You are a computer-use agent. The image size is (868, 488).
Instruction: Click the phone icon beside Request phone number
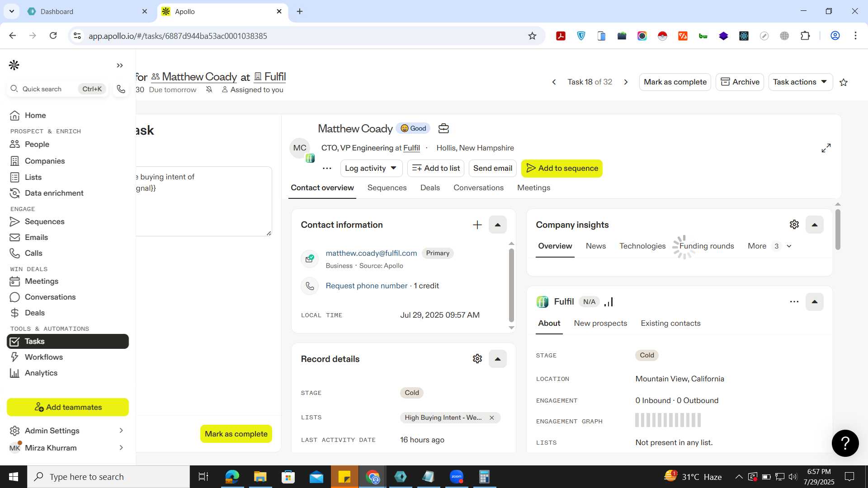coord(310,286)
